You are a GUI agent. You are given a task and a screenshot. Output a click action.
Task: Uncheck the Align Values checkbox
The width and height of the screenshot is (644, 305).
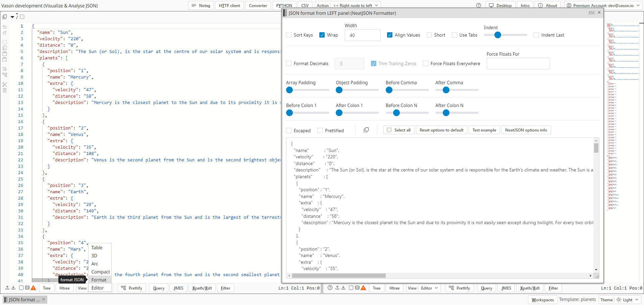(x=390, y=35)
